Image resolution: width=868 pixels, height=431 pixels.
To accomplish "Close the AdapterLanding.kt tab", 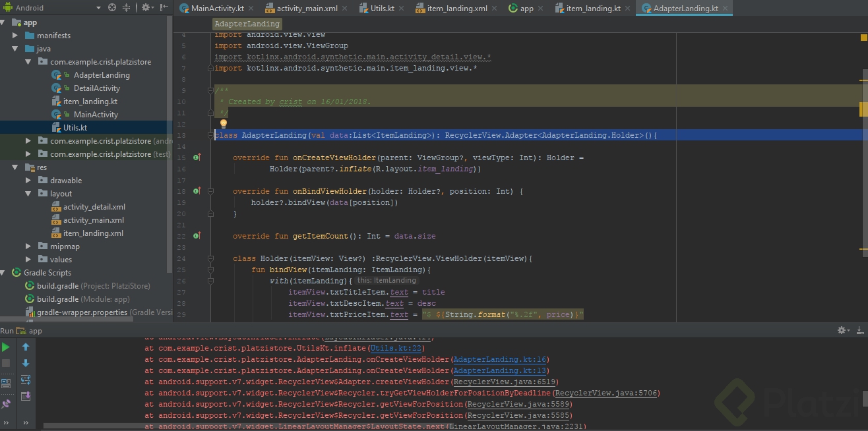I will click(726, 9).
